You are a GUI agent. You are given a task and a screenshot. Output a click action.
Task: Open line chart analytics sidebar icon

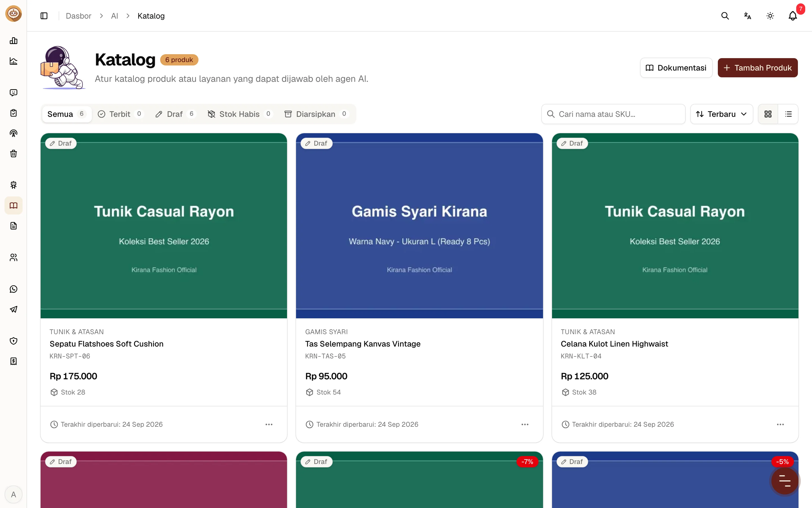point(14,61)
